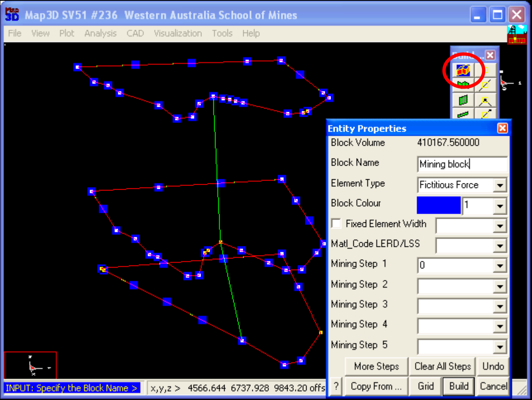The image size is (532, 400).
Task: Open the Element Type dropdown showing Fictitious Force
Action: pos(500,185)
